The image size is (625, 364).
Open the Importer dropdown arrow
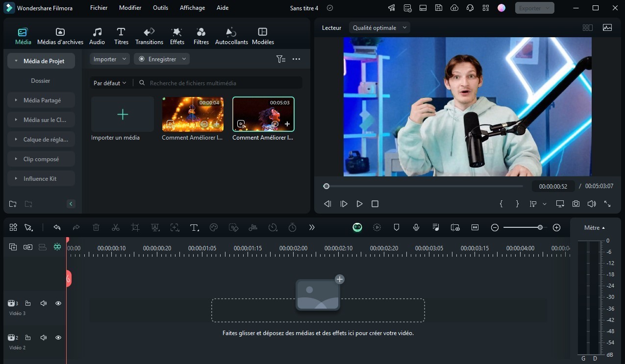(x=125, y=59)
